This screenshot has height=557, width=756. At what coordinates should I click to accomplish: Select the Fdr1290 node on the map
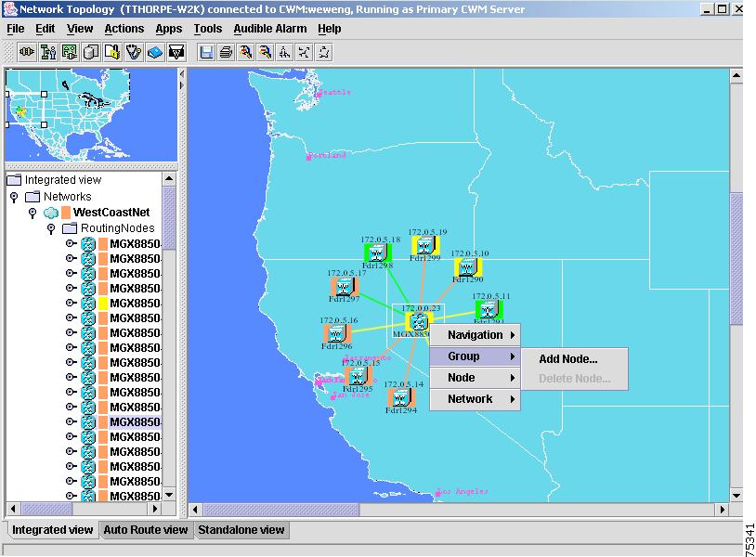click(468, 267)
